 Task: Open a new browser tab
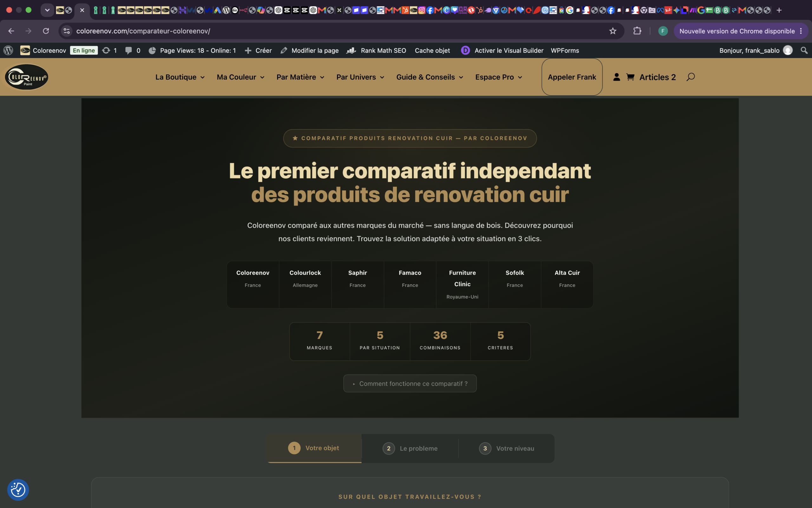tap(779, 10)
